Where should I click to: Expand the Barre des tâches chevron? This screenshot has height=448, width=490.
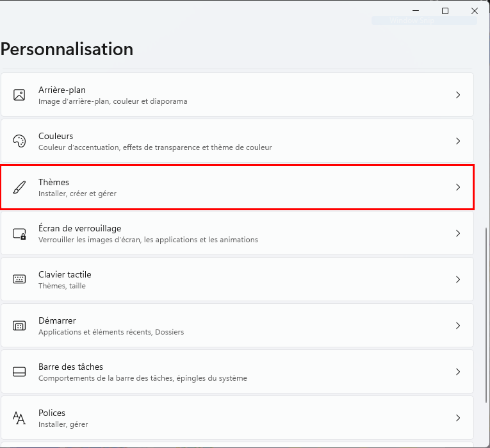458,372
